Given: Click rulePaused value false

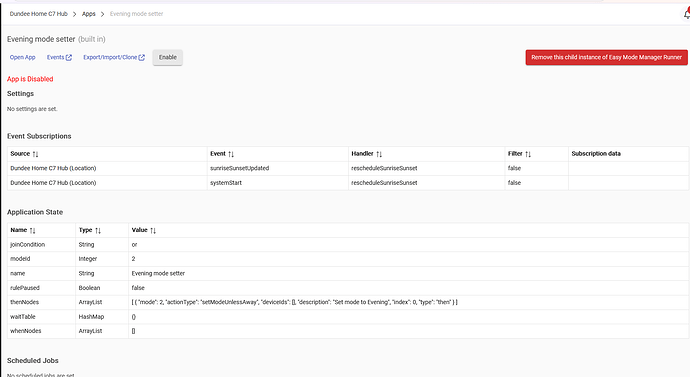Looking at the screenshot, I should pyautogui.click(x=138, y=288).
